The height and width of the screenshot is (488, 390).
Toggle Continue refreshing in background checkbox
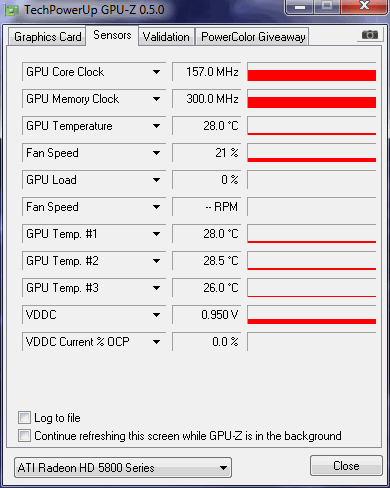[x=24, y=436]
